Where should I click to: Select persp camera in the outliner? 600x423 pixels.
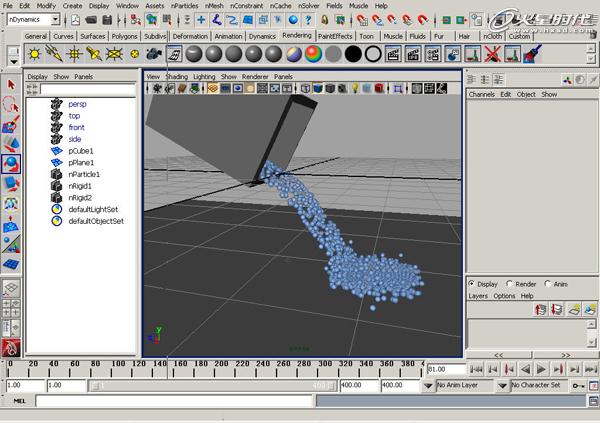77,104
